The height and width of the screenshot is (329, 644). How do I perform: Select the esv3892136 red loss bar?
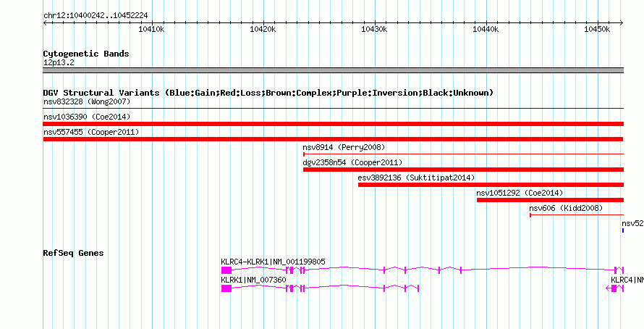pos(491,185)
